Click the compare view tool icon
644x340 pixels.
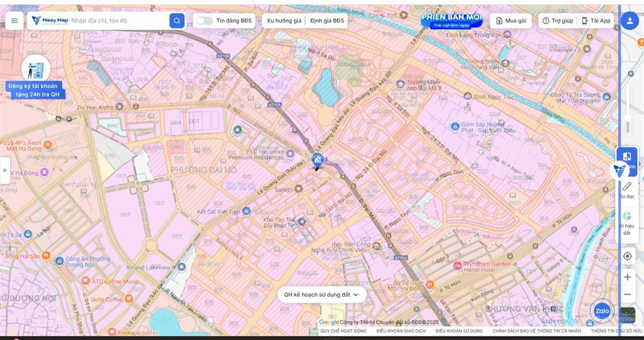click(x=627, y=157)
